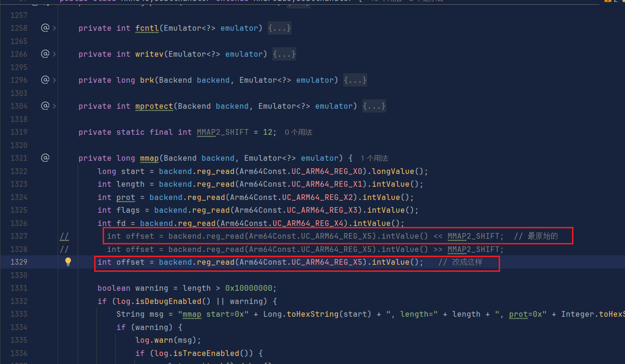
Task: Click the "mmap start=0x" string literal
Action: tap(213, 314)
